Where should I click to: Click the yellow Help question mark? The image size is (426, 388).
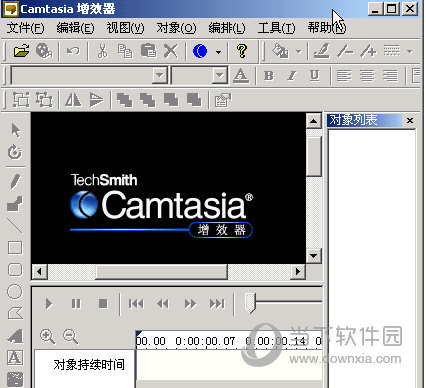click(x=242, y=51)
